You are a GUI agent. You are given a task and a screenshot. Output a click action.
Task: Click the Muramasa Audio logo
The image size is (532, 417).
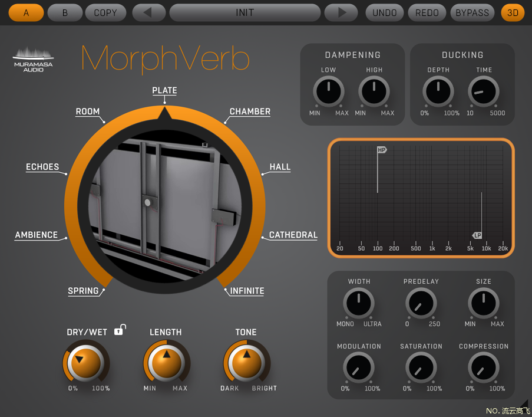click(x=33, y=60)
